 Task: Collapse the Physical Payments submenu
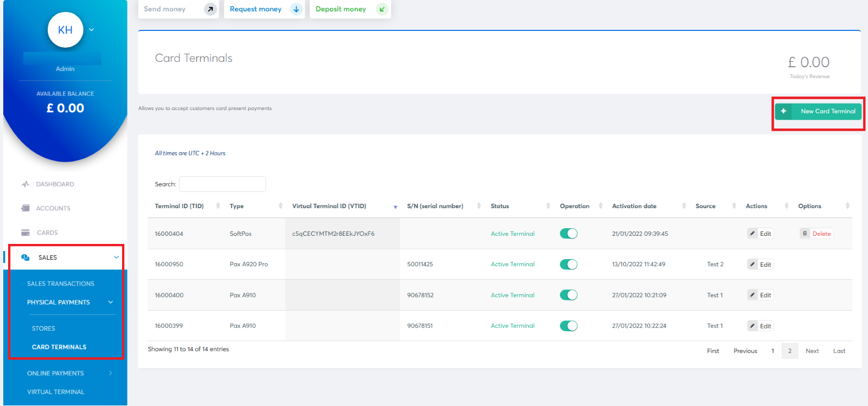pyautogui.click(x=111, y=302)
